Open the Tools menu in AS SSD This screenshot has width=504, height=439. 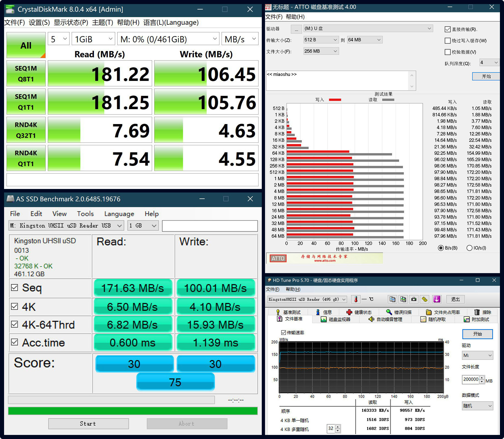85,214
